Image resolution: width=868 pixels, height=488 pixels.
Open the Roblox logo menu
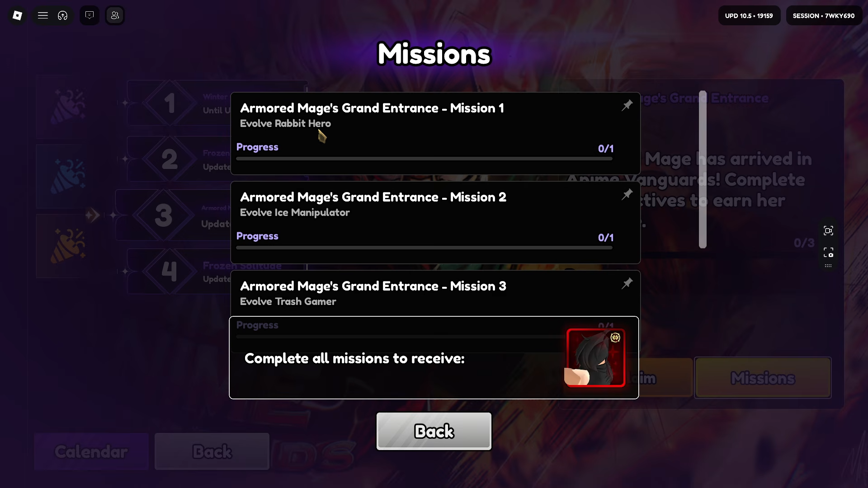coord(17,15)
